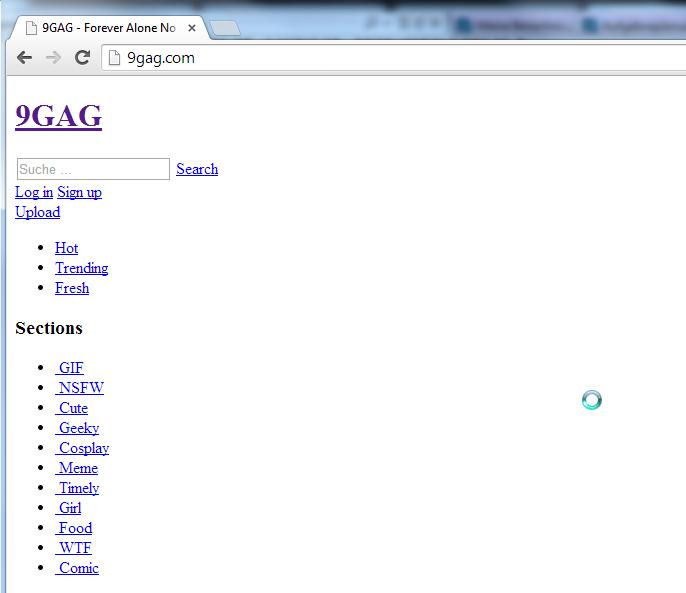This screenshot has width=686, height=593.
Task: Visit the Meme section
Action: point(77,468)
